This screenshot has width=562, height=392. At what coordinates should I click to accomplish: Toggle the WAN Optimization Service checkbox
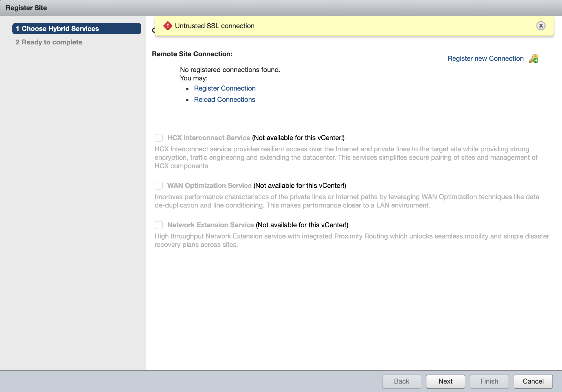159,186
